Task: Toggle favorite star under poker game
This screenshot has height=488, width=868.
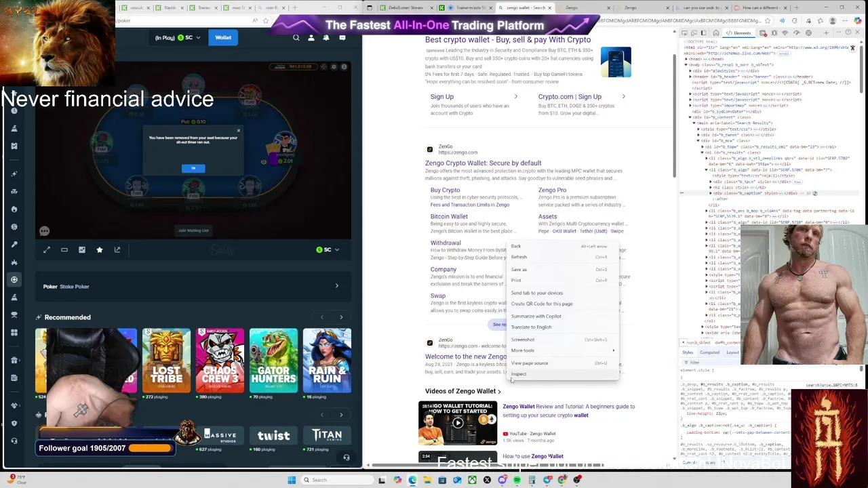Action: [100, 250]
